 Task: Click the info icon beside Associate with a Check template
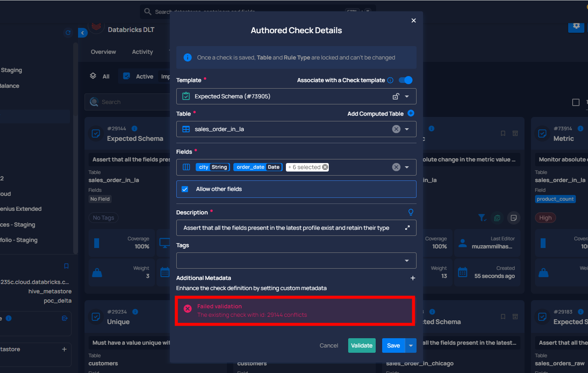(390, 80)
